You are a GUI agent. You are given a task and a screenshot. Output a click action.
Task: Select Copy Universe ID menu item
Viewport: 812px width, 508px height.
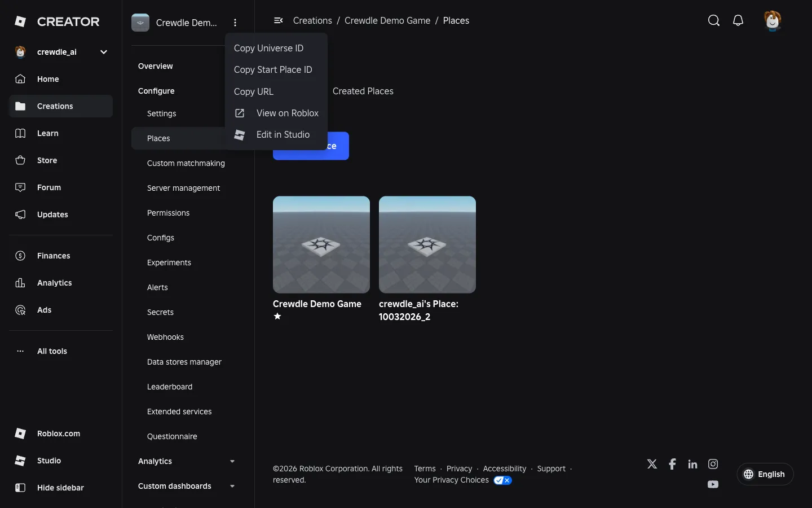tap(276, 48)
